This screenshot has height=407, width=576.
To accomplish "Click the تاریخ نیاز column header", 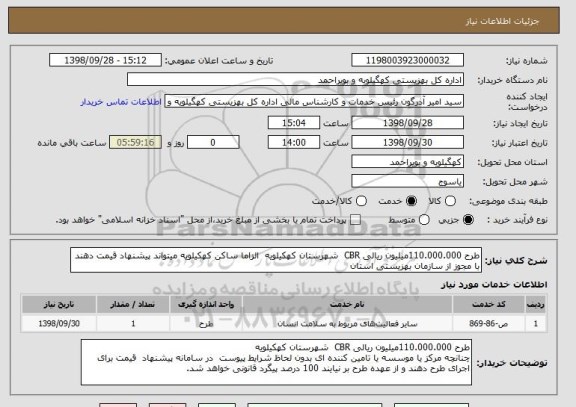I will pos(59,304).
